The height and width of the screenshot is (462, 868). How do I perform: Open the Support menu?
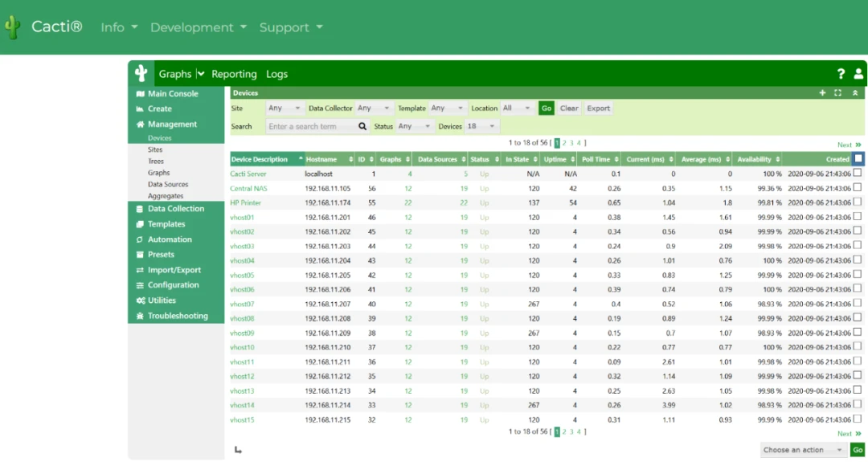(291, 27)
